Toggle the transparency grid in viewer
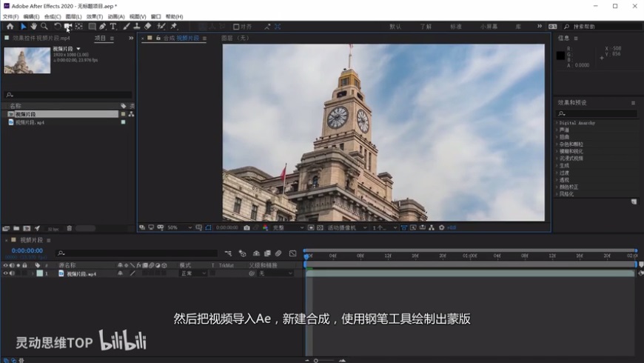This screenshot has width=644, height=363. click(x=320, y=227)
